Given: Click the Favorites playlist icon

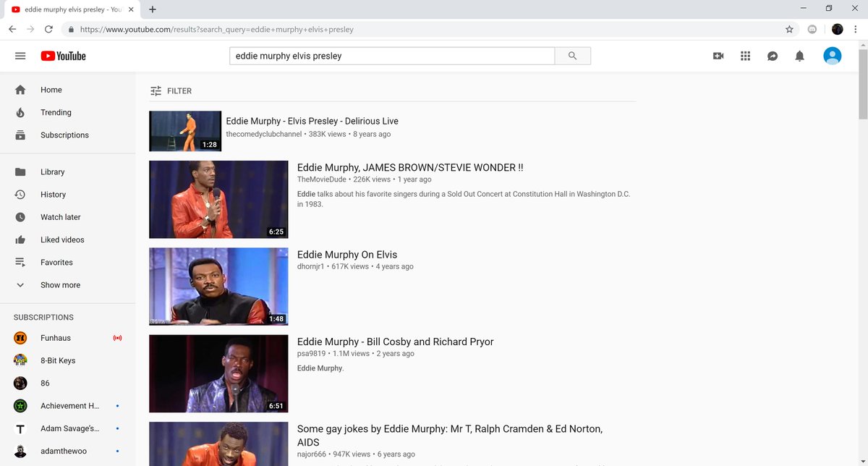Looking at the screenshot, I should pyautogui.click(x=20, y=262).
